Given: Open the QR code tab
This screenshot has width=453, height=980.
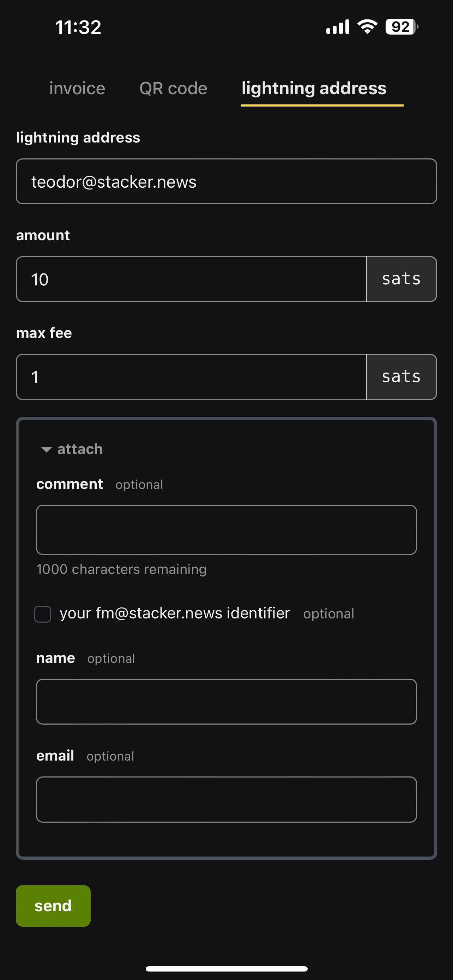Looking at the screenshot, I should tap(173, 89).
